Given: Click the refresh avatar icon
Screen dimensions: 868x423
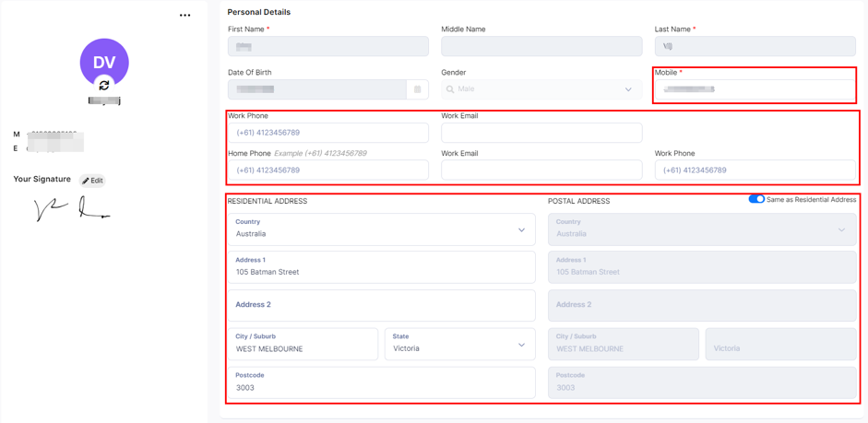Looking at the screenshot, I should (x=104, y=85).
